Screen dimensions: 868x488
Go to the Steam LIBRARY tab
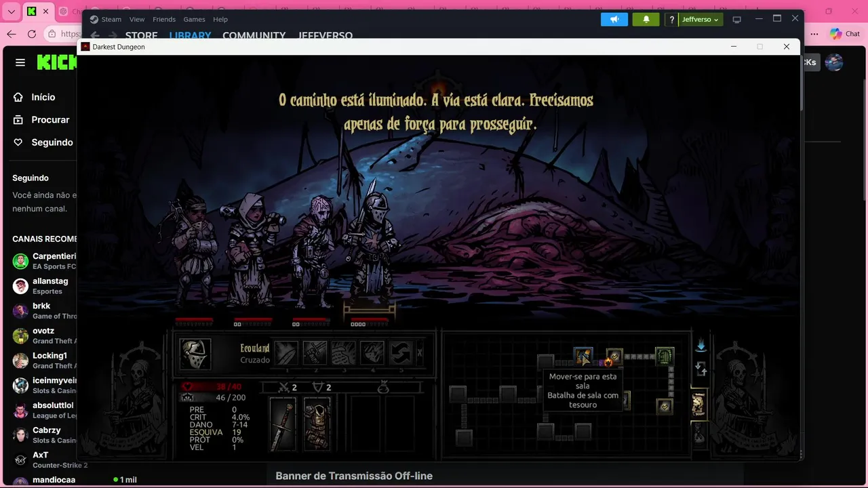[190, 36]
